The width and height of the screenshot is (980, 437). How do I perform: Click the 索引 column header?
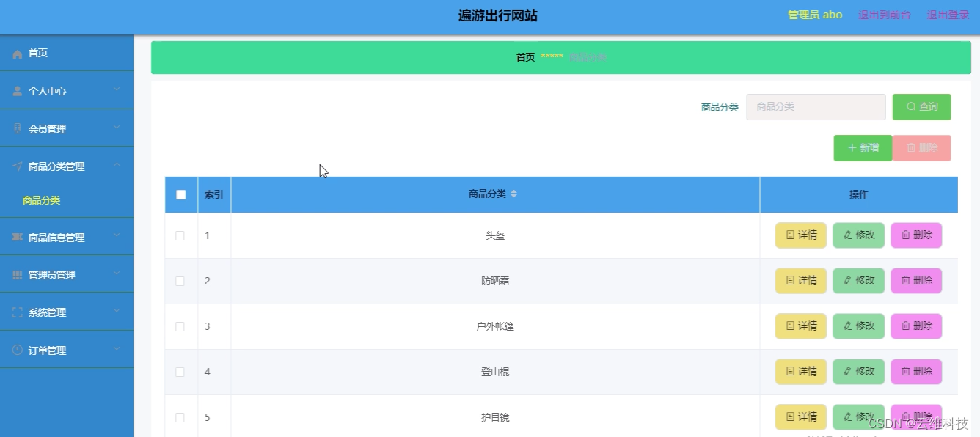pyautogui.click(x=214, y=195)
